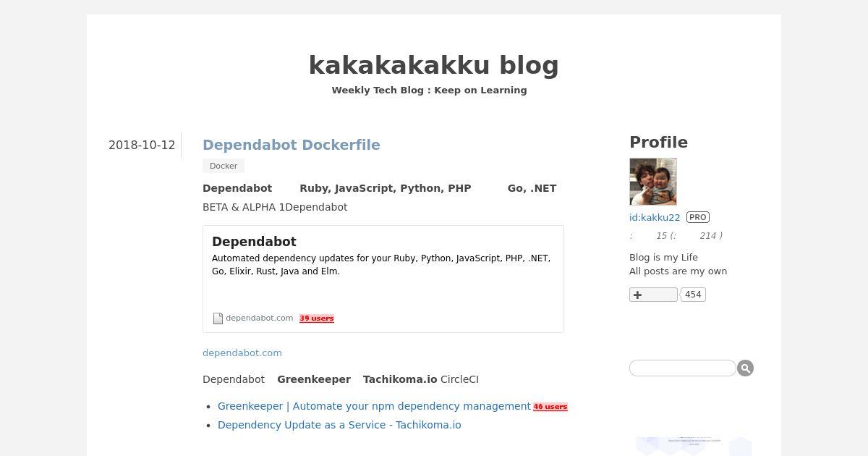Click the Weekly Tech Blog subtitle text
This screenshot has height=456, width=868.
(x=429, y=90)
